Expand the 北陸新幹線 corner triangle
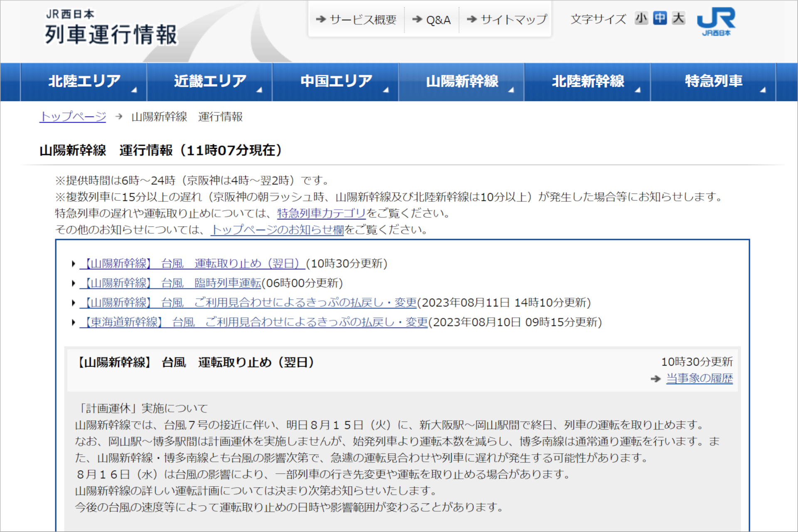 coord(638,90)
